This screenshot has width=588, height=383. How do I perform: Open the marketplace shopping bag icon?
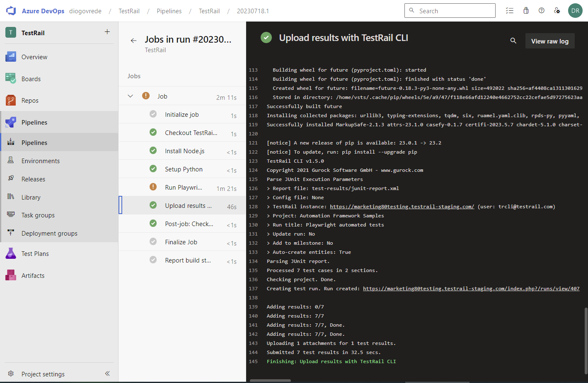526,11
